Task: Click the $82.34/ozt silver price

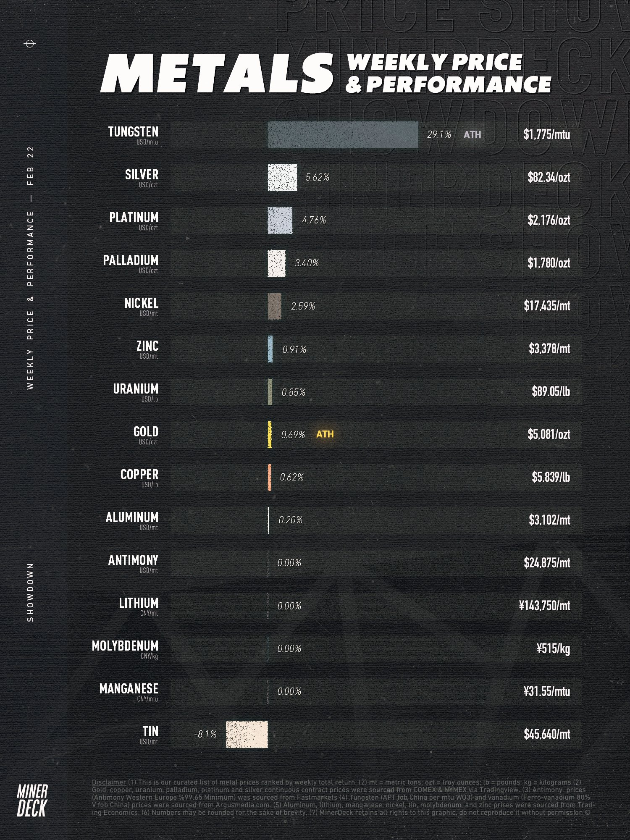Action: [549, 177]
